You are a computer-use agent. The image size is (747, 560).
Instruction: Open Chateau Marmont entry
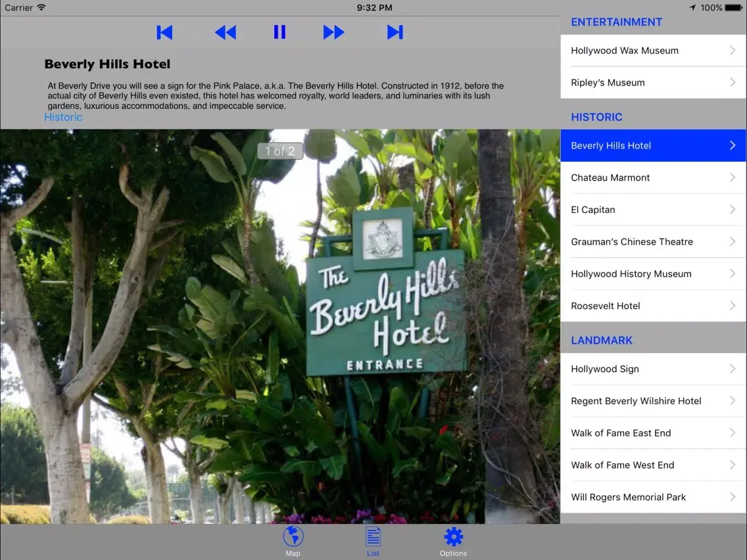pyautogui.click(x=653, y=177)
